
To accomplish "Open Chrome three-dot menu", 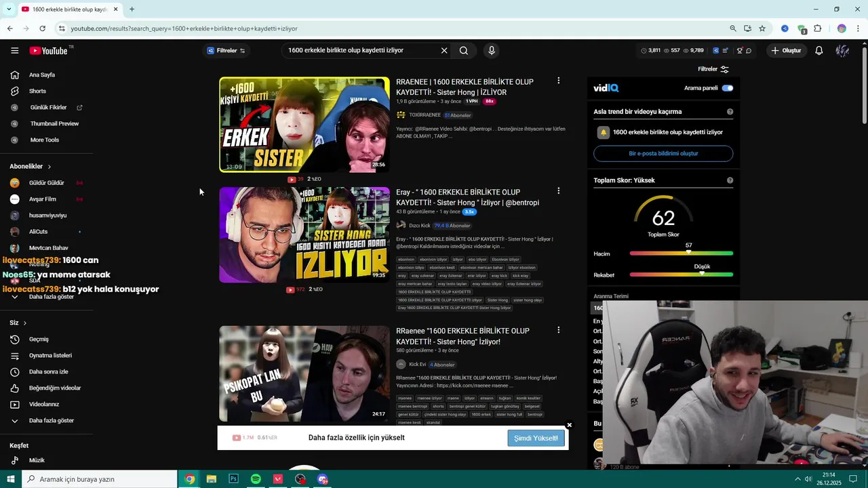I will pos(859,28).
